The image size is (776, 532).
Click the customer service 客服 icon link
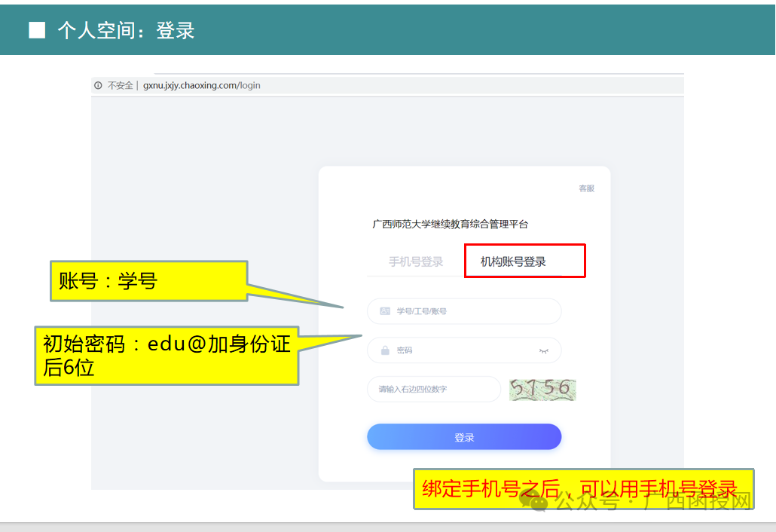coord(587,188)
